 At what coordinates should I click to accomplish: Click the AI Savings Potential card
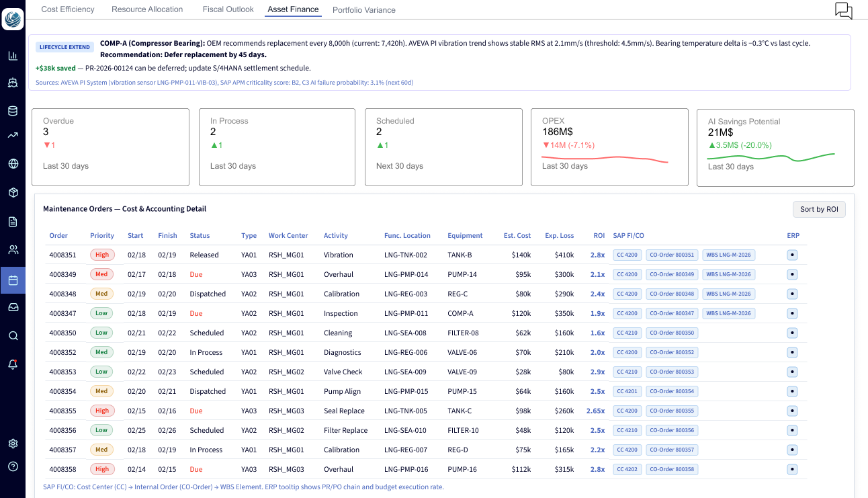click(x=775, y=148)
